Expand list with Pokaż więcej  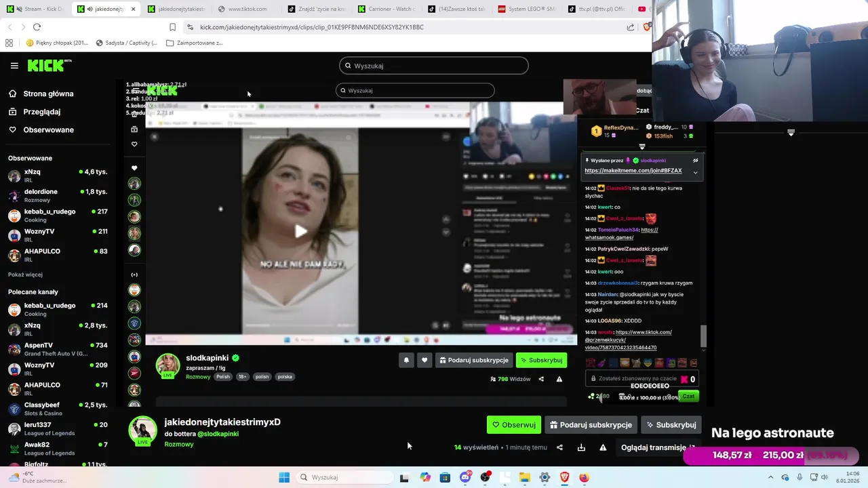(x=25, y=274)
